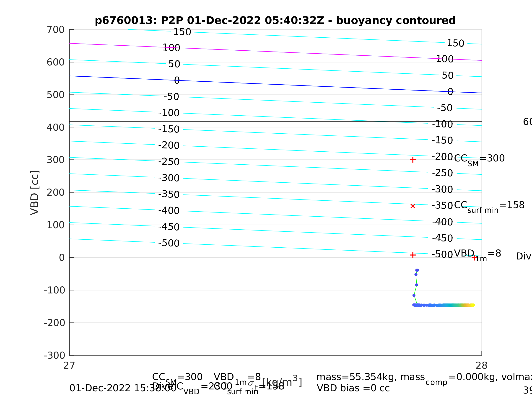Select the left-hand contour label -450

pyautogui.click(x=169, y=227)
